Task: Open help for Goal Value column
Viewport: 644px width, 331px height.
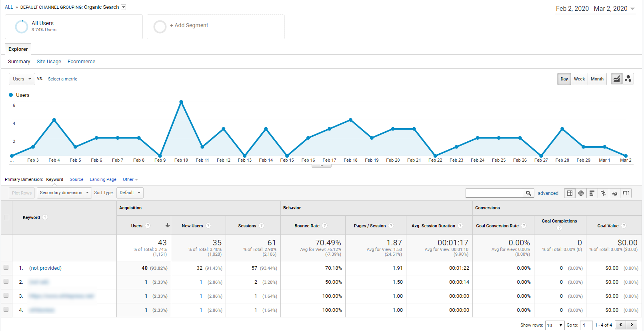Action: point(624,226)
